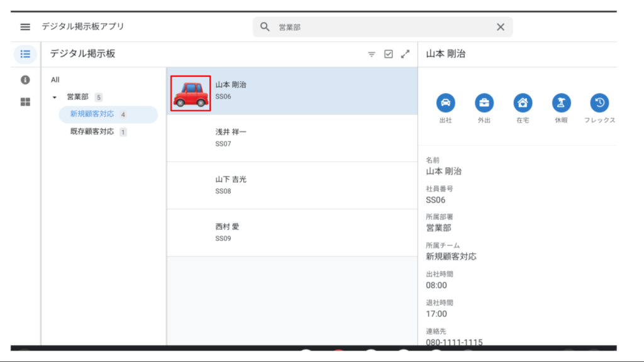Open the filter icon in list header
The image size is (644, 362).
point(372,55)
